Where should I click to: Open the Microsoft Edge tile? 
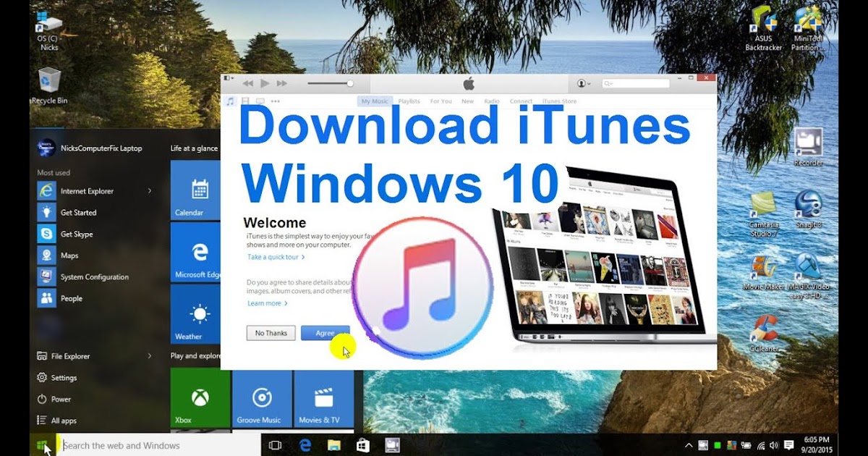click(x=195, y=253)
